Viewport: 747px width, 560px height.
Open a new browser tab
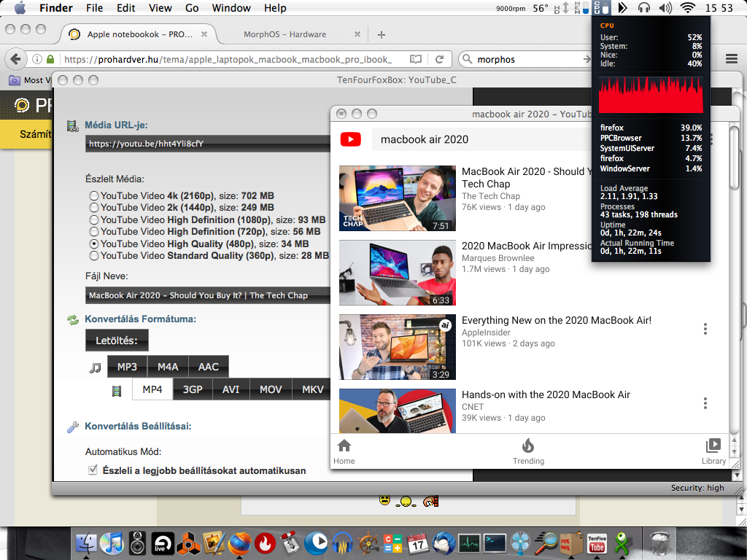pyautogui.click(x=381, y=35)
